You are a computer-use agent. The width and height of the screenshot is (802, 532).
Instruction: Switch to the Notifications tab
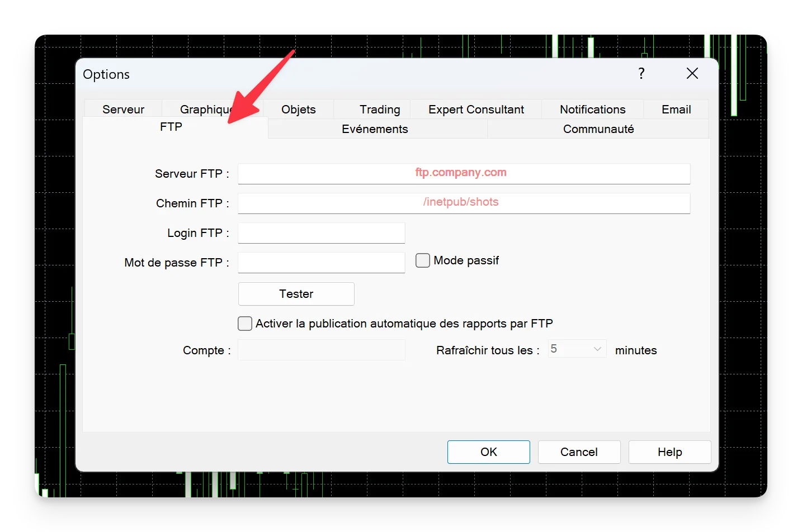592,110
